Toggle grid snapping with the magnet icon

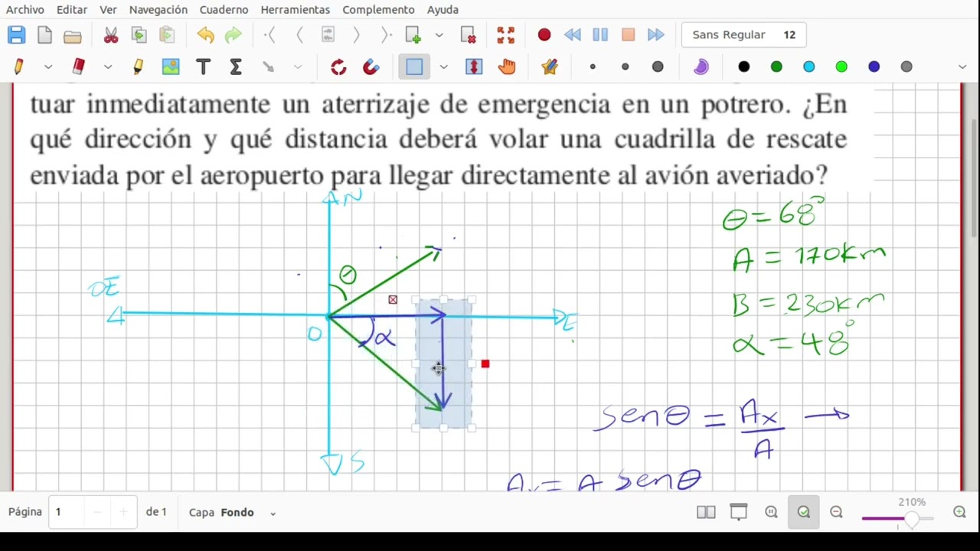[371, 67]
